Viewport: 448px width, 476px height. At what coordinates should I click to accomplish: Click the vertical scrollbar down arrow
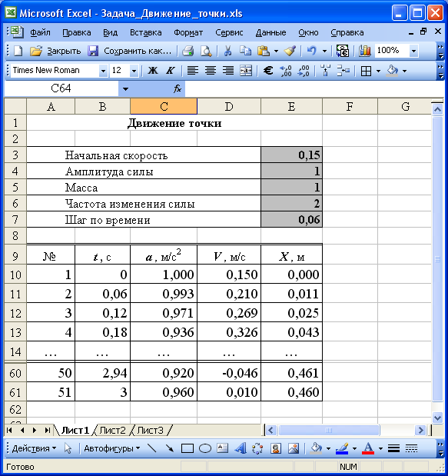[x=437, y=418]
